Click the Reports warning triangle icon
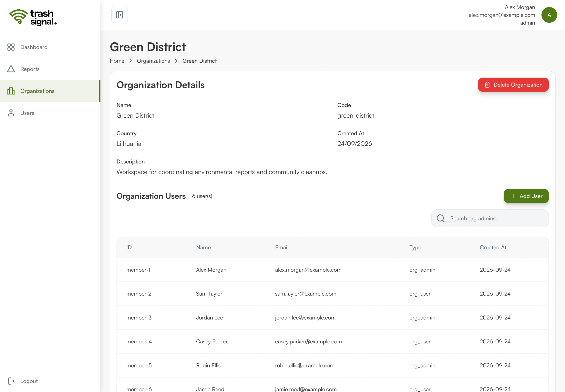Viewport: 565px width, 392px height. click(x=11, y=69)
